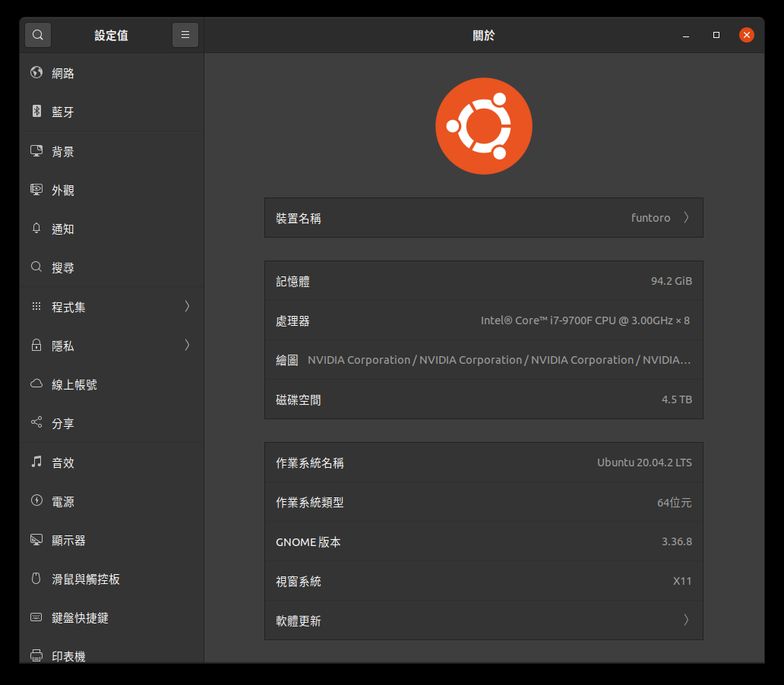Click the Ubuntu logo

[x=483, y=126]
